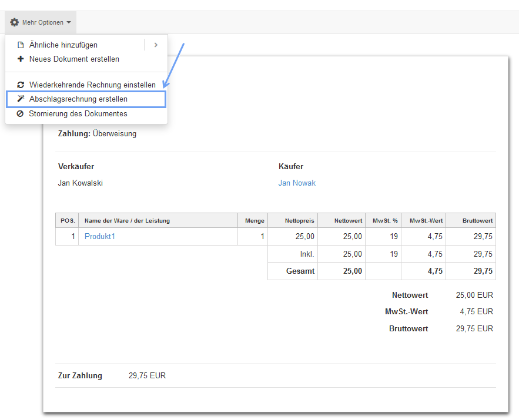Choose Neues Dokument erstellen
Screen dimensions: 519x420
point(74,59)
